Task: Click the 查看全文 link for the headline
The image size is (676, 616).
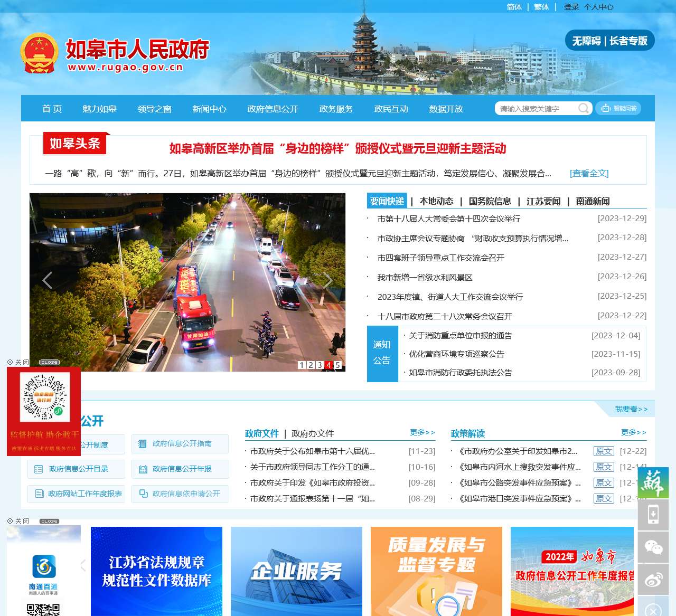Action: 588,173
